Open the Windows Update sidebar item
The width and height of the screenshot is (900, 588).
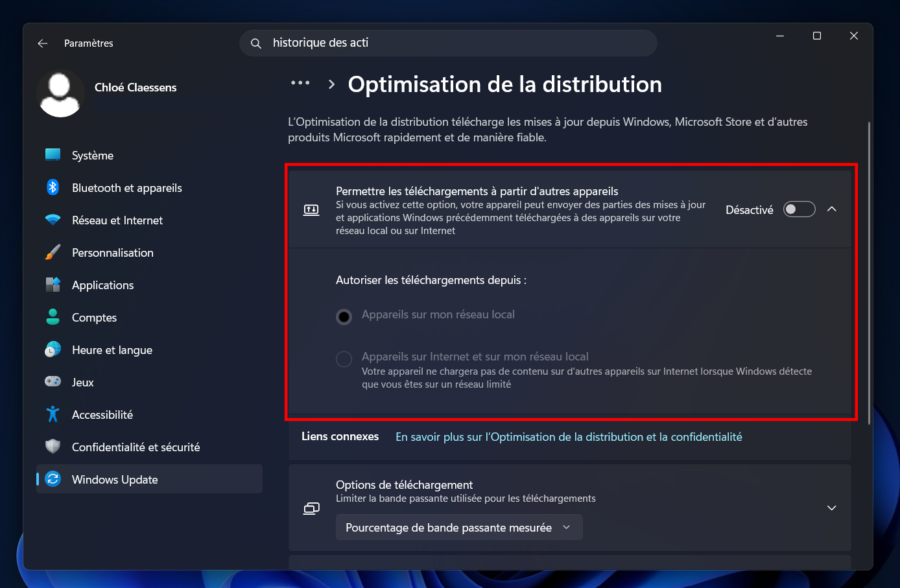(150, 479)
